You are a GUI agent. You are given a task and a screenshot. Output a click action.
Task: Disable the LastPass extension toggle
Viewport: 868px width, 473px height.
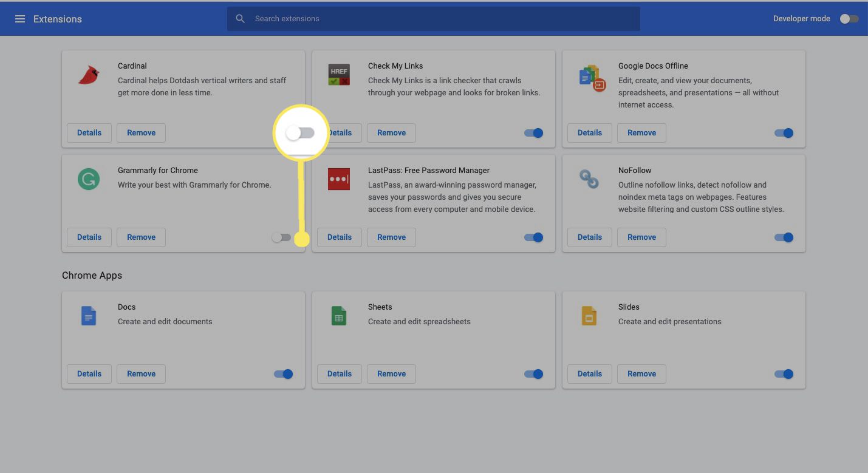[x=534, y=237]
